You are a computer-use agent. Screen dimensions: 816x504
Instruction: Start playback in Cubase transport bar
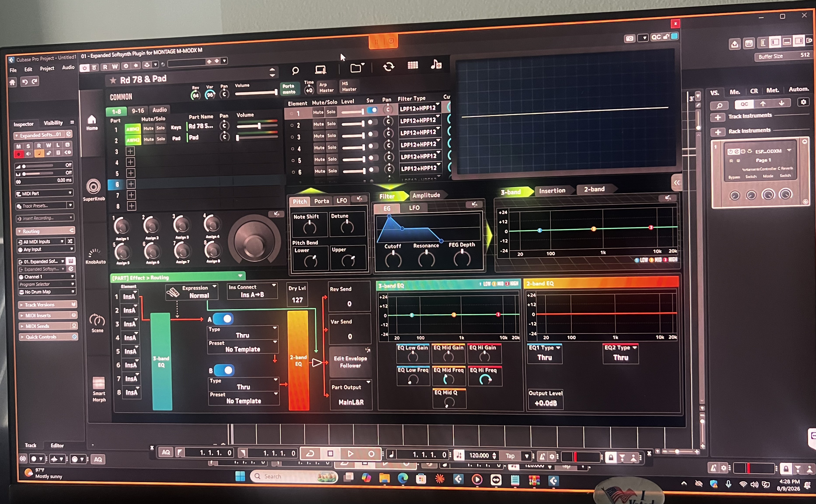350,453
